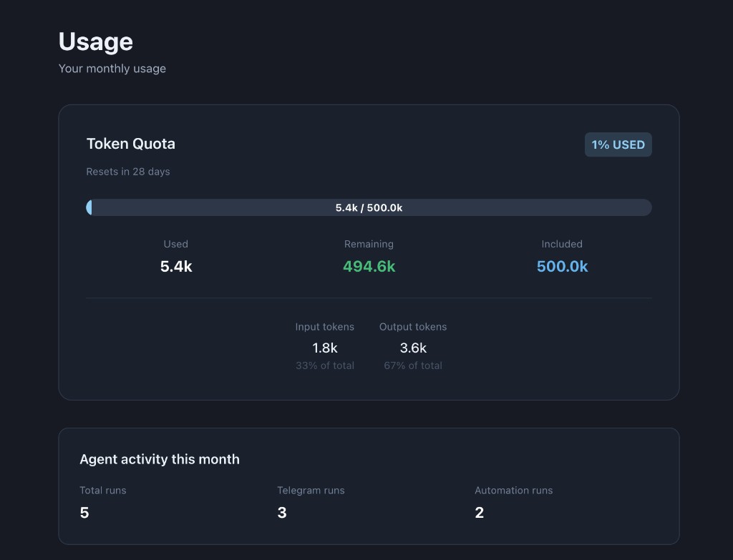Select the Input tokens stat 1.8k
This screenshot has width=733, height=560.
pos(324,347)
